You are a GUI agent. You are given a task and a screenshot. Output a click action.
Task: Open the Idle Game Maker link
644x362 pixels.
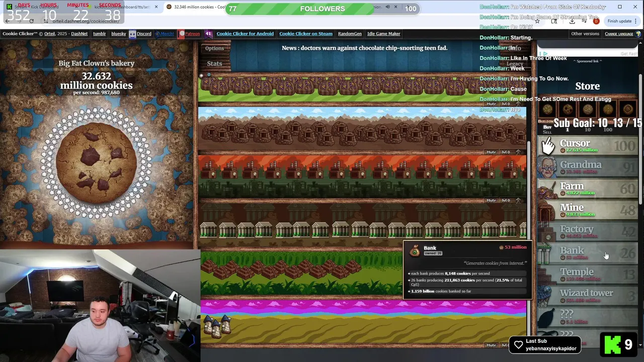(384, 34)
